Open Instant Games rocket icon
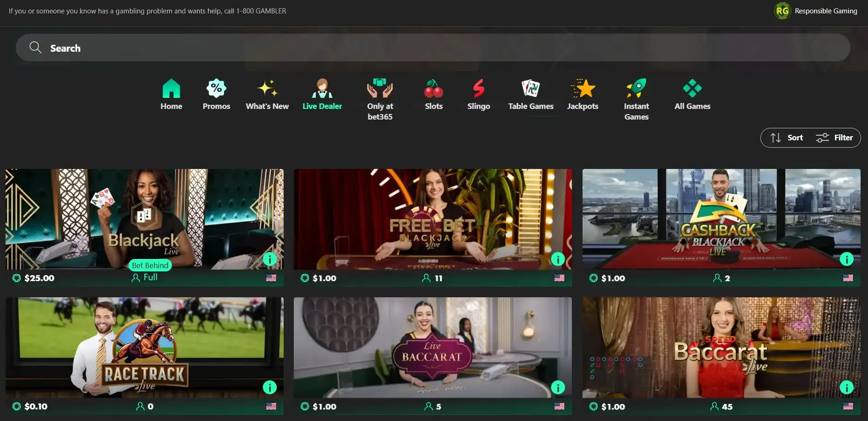Viewport: 868px width, 421px height. [636, 89]
